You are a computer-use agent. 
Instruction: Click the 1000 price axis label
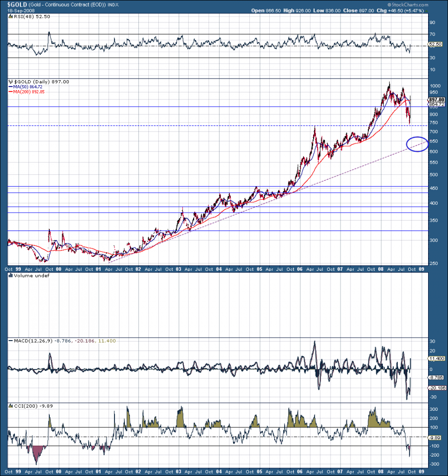point(435,86)
